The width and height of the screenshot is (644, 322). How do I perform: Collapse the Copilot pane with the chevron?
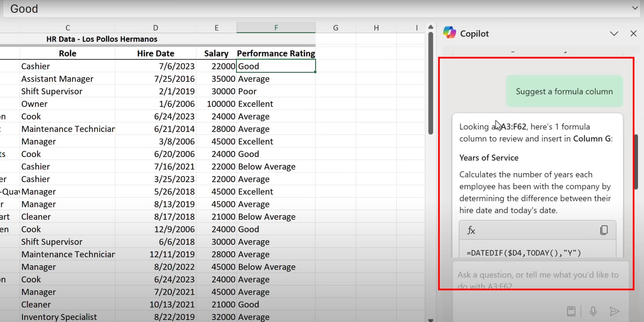[x=614, y=34]
